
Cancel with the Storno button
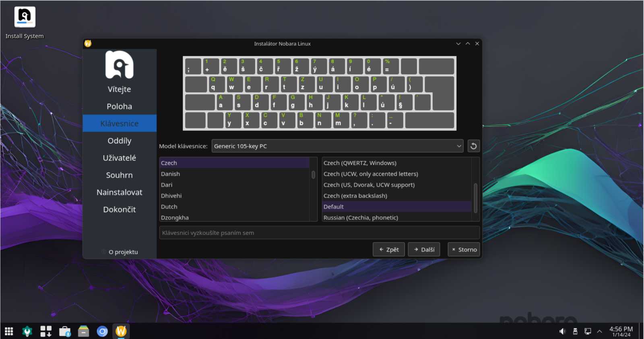(x=464, y=249)
